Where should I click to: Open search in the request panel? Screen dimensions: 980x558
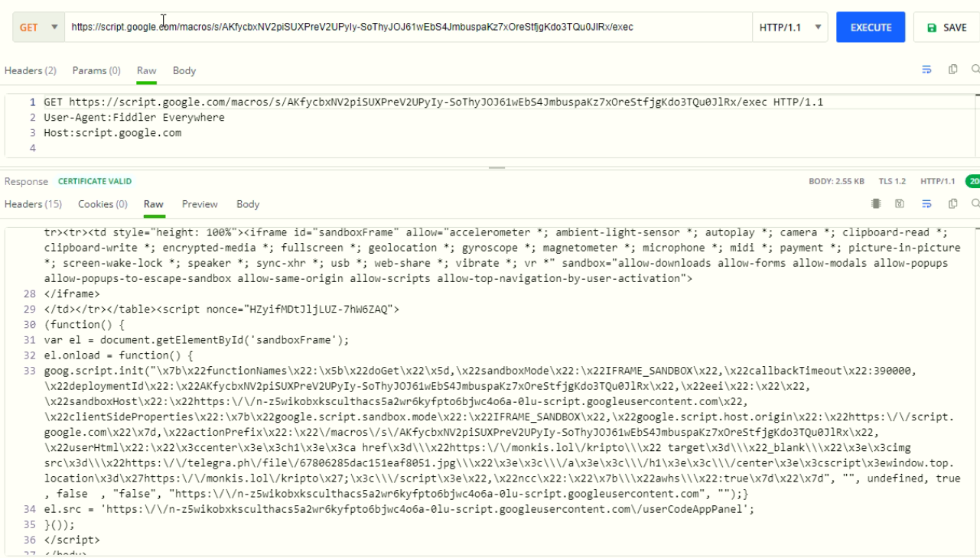coord(975,70)
